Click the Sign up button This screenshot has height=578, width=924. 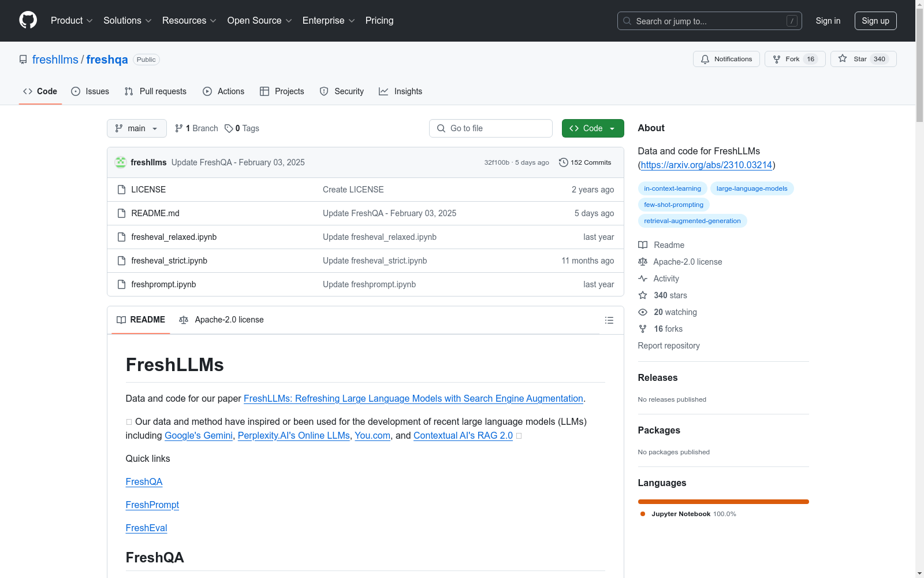(x=875, y=21)
